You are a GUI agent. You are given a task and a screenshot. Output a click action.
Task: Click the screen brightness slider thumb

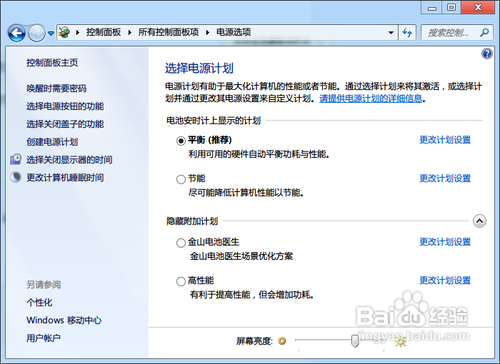pyautogui.click(x=355, y=341)
